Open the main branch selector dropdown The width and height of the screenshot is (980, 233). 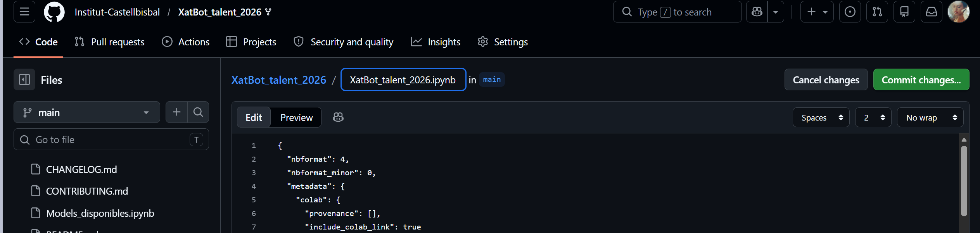87,112
